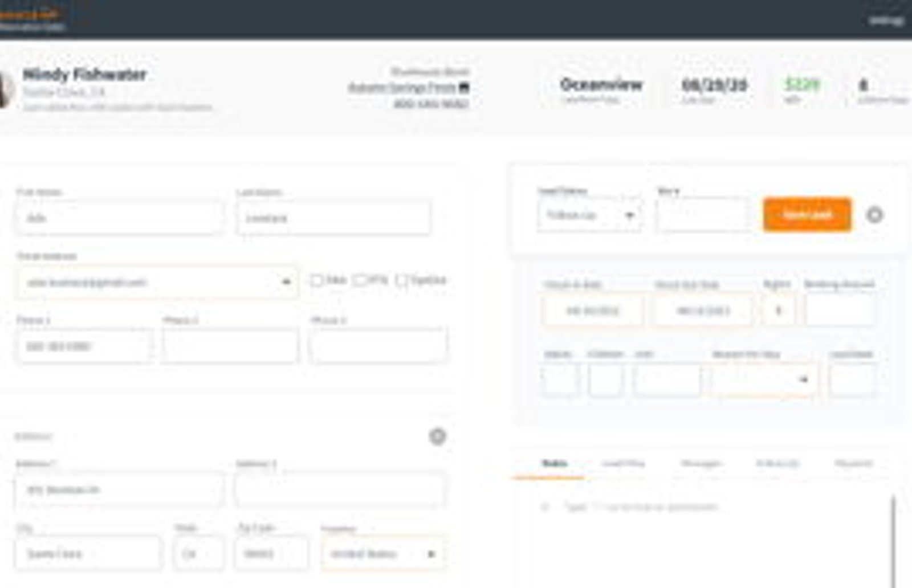The height and width of the screenshot is (588, 912).
Task: Click the Zip Code field
Action: pos(271,553)
